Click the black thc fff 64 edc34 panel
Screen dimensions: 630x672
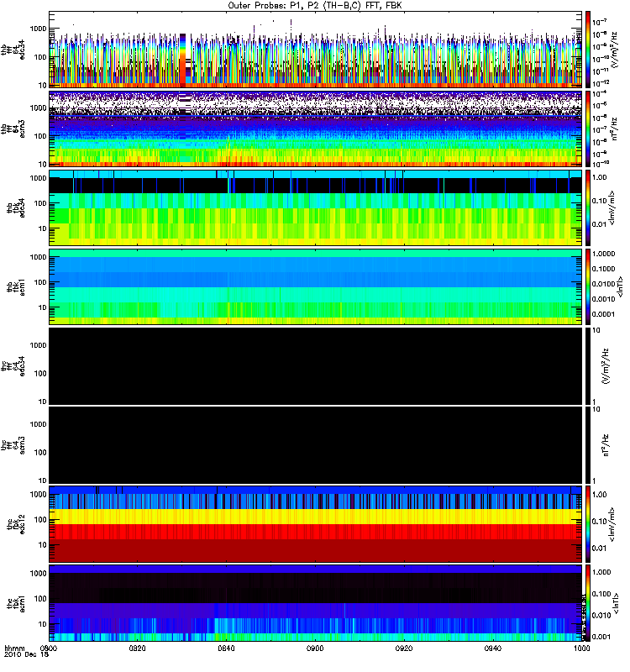point(316,365)
